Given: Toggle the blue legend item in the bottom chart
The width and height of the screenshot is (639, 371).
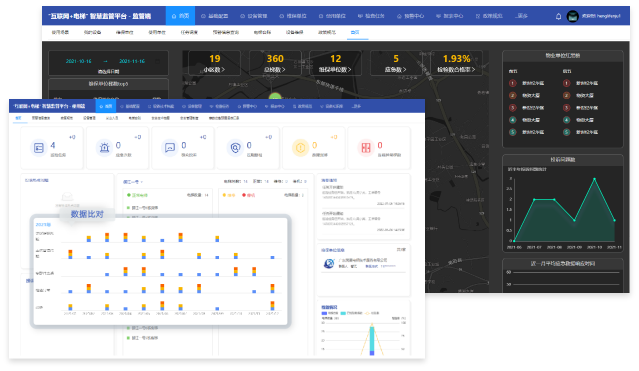Looking at the screenshot, I should [x=330, y=313].
